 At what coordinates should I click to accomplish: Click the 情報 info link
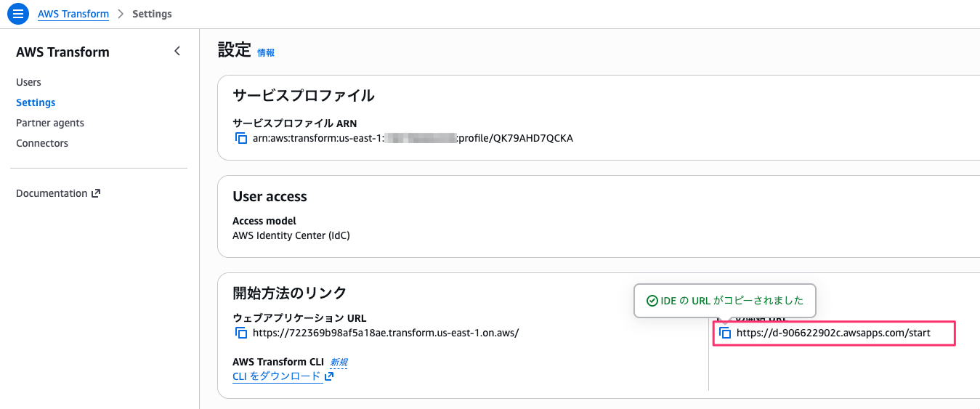[266, 52]
